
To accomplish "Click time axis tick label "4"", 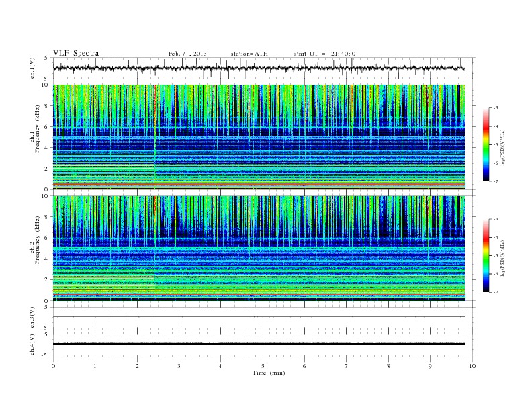I will 221,366.
